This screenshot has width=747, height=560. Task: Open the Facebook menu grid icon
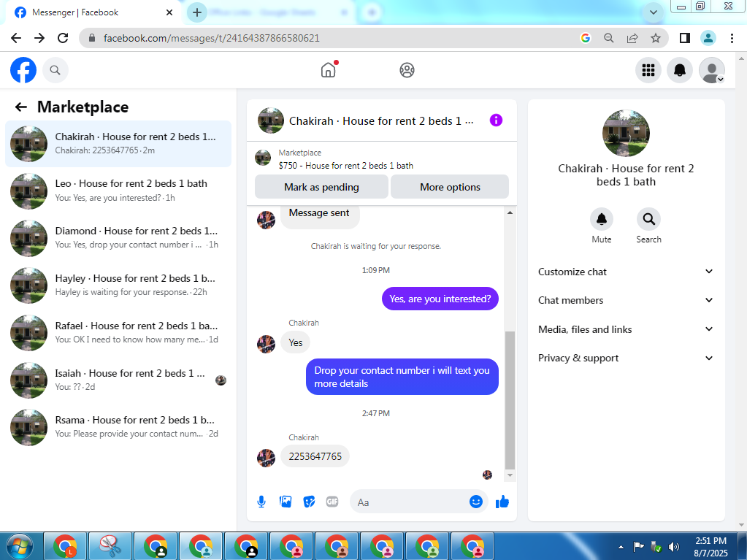pyautogui.click(x=648, y=70)
